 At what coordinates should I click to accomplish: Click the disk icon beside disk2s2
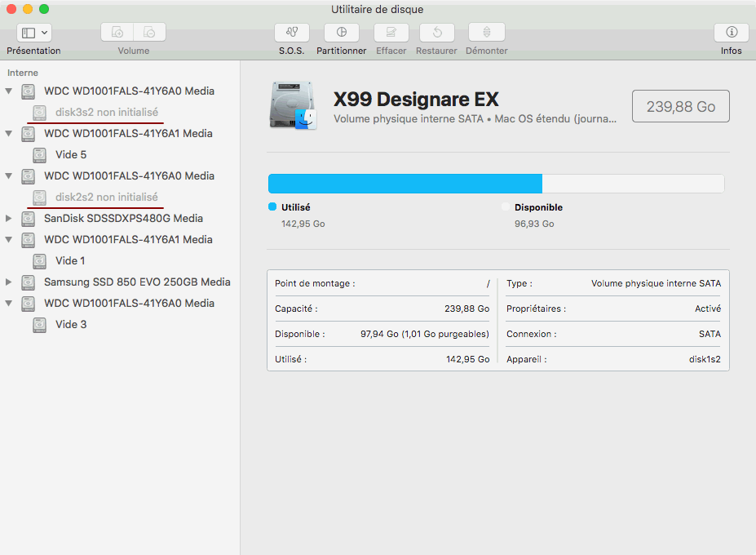coord(39,198)
